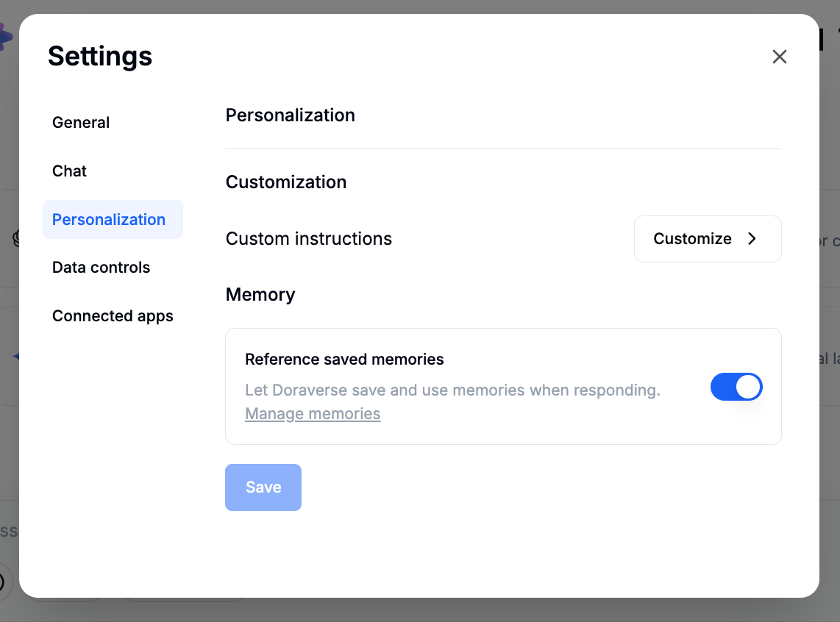Open the Connected apps section

[113, 316]
